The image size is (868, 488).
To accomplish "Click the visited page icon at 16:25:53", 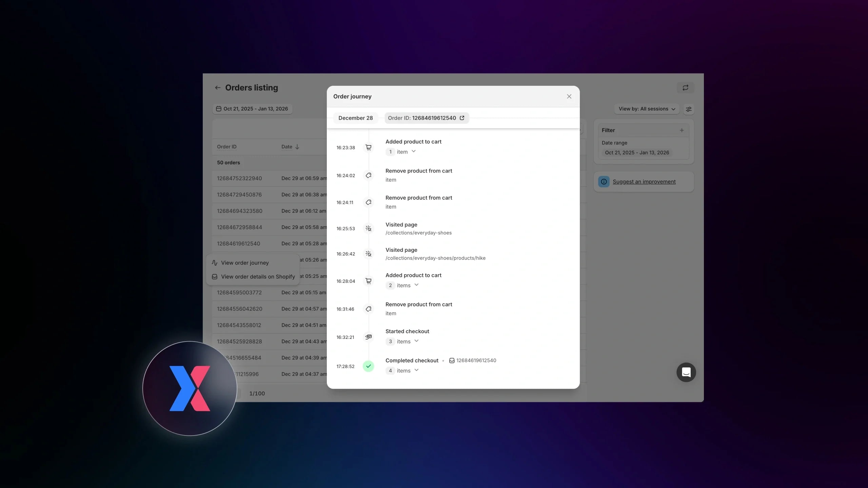I will (368, 228).
